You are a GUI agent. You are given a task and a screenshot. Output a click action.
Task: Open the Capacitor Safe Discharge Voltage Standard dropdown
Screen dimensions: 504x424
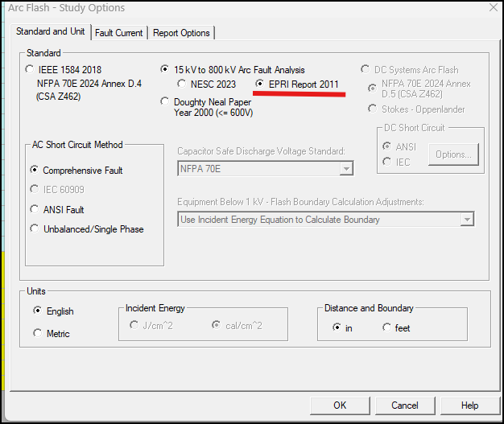coord(346,169)
